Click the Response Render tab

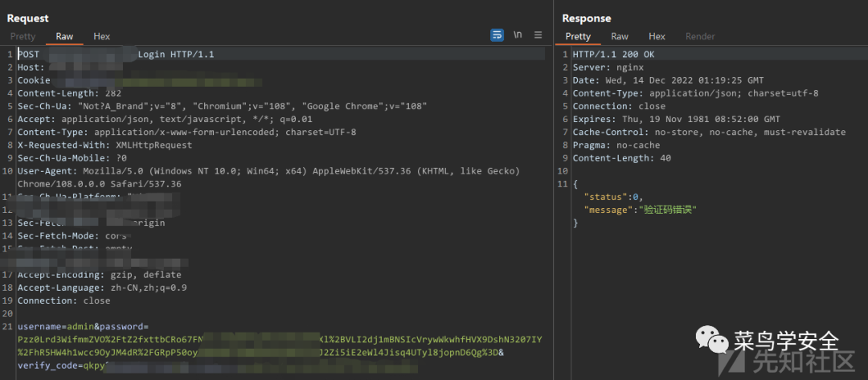pos(700,36)
